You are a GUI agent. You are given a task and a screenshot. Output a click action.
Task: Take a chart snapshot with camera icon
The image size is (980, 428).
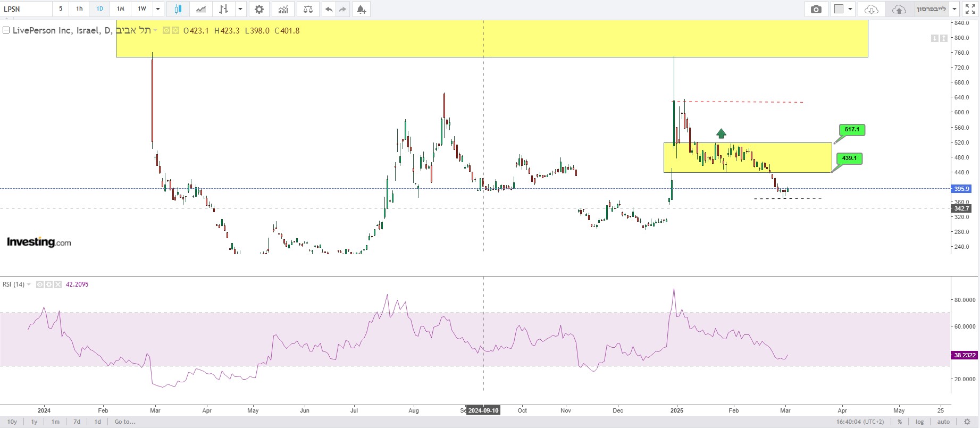[x=816, y=9]
